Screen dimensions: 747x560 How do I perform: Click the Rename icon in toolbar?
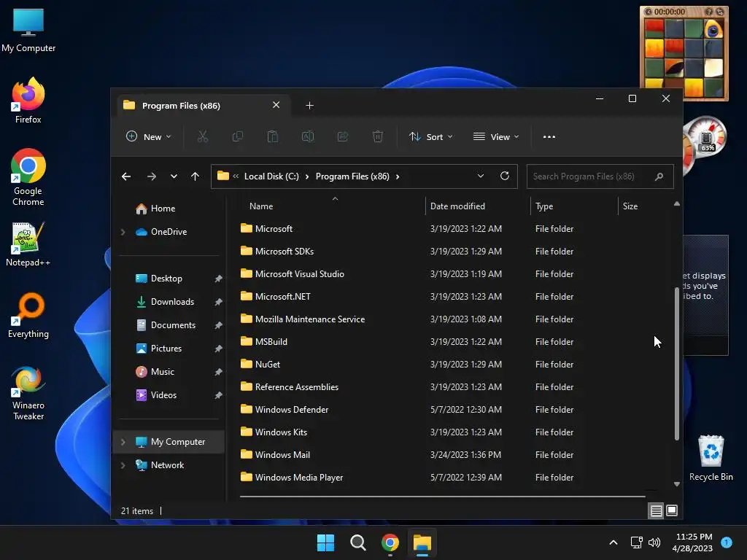point(308,136)
